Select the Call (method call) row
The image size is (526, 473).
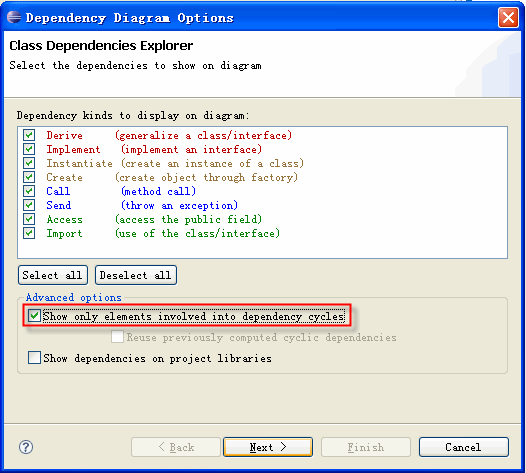click(121, 191)
